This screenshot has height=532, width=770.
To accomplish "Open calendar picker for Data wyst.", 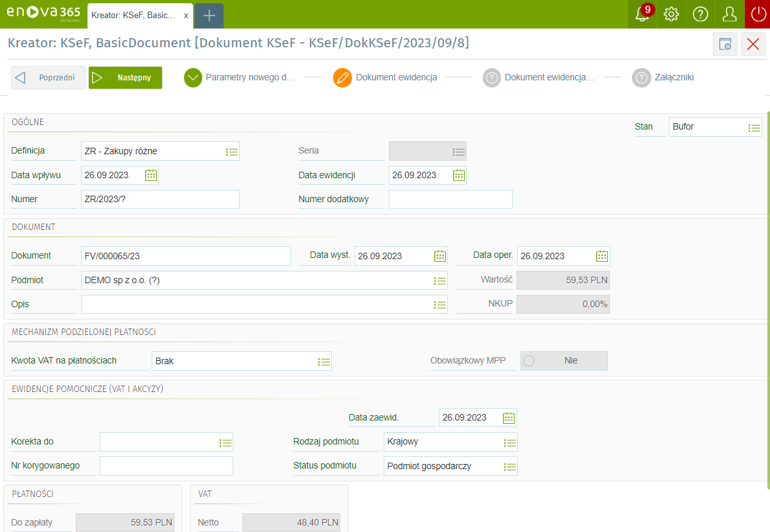I will click(x=440, y=256).
